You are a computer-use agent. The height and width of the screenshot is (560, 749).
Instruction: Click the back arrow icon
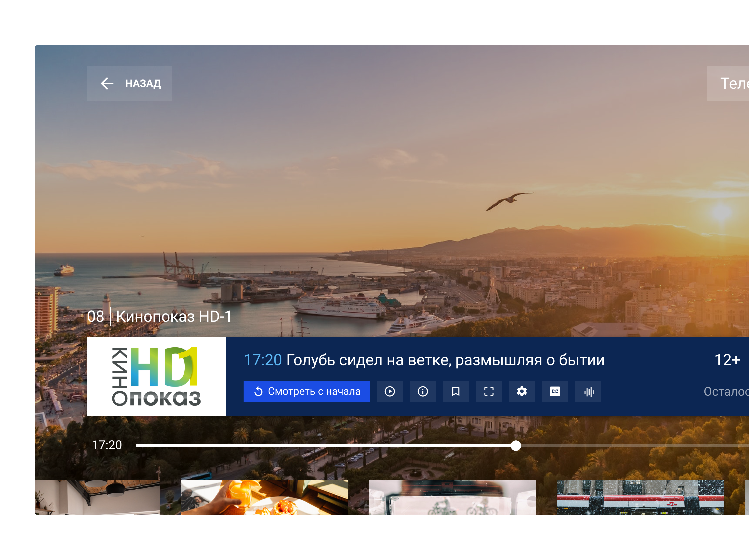(107, 83)
